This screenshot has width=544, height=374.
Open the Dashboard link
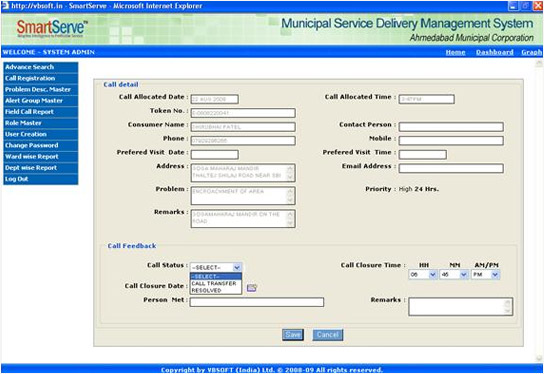point(494,52)
